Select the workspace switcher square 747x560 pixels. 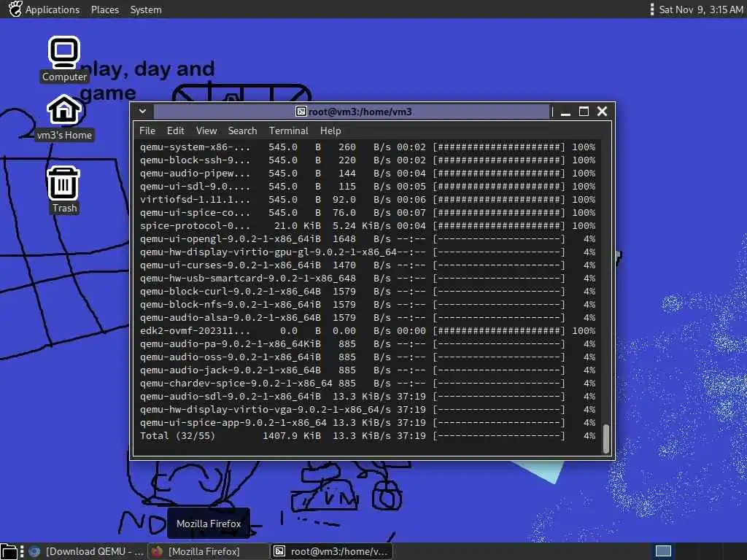[x=663, y=551]
